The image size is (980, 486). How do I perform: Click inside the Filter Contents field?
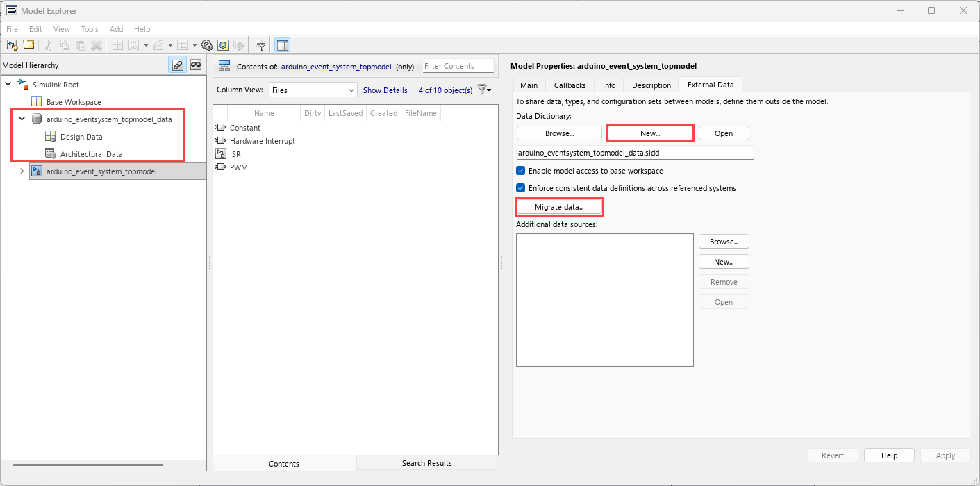[458, 65]
